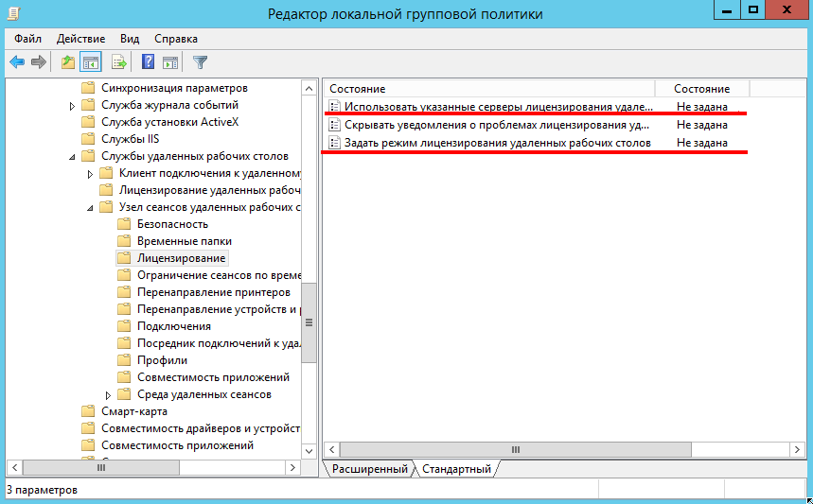
Task: Open the Действие menu
Action: click(x=80, y=39)
